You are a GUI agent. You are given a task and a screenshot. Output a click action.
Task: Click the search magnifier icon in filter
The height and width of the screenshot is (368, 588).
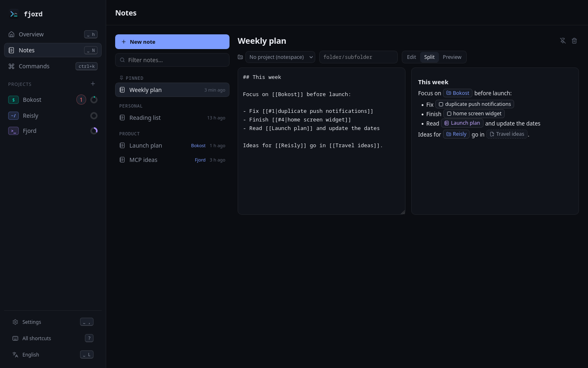pyautogui.click(x=122, y=60)
